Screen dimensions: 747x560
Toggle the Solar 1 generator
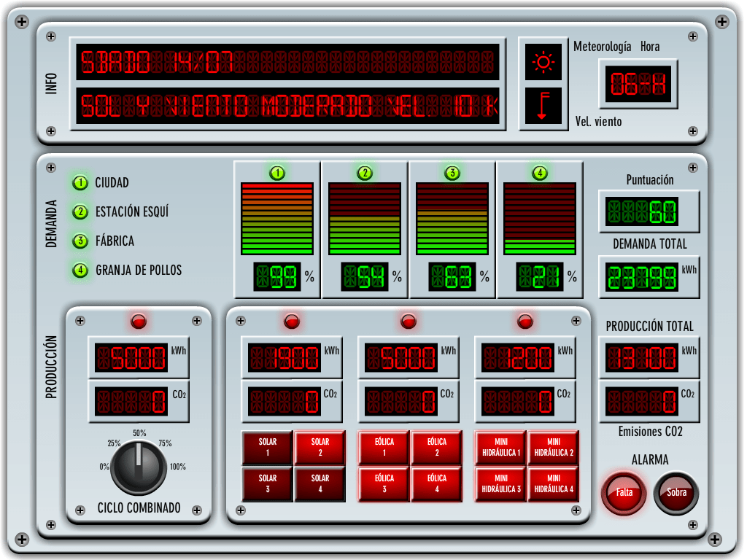267,447
